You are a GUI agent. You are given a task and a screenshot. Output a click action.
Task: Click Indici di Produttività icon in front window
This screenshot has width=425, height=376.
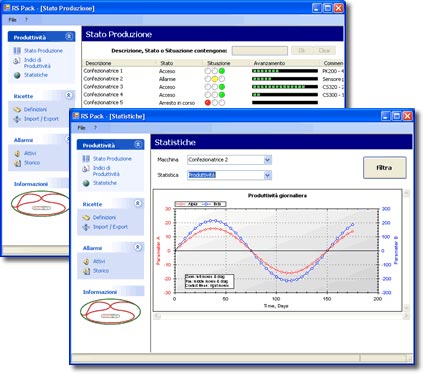click(x=86, y=169)
